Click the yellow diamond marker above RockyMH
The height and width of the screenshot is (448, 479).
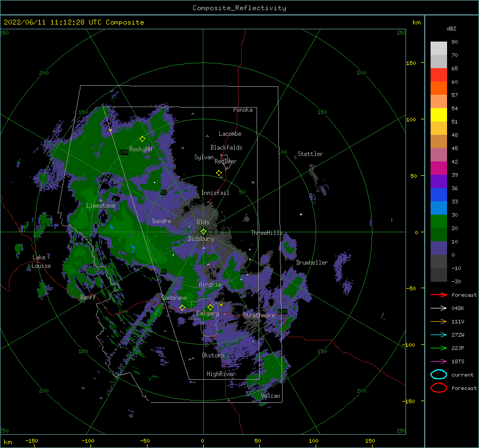point(142,139)
